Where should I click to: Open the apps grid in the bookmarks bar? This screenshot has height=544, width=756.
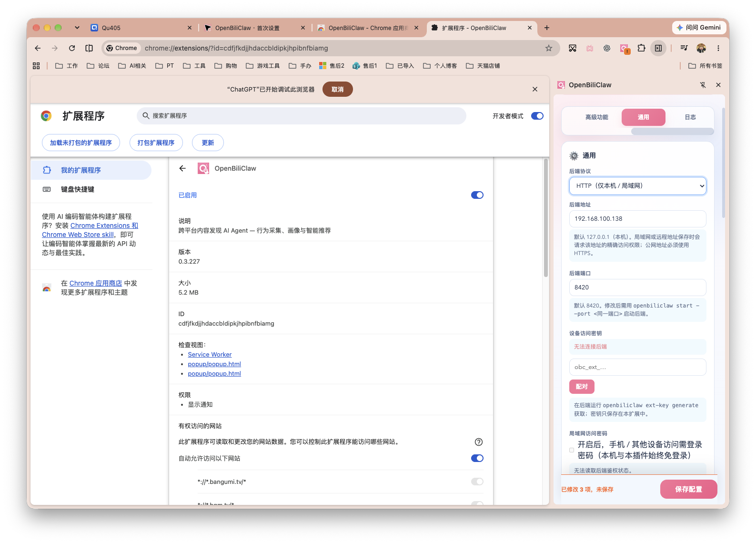(36, 66)
